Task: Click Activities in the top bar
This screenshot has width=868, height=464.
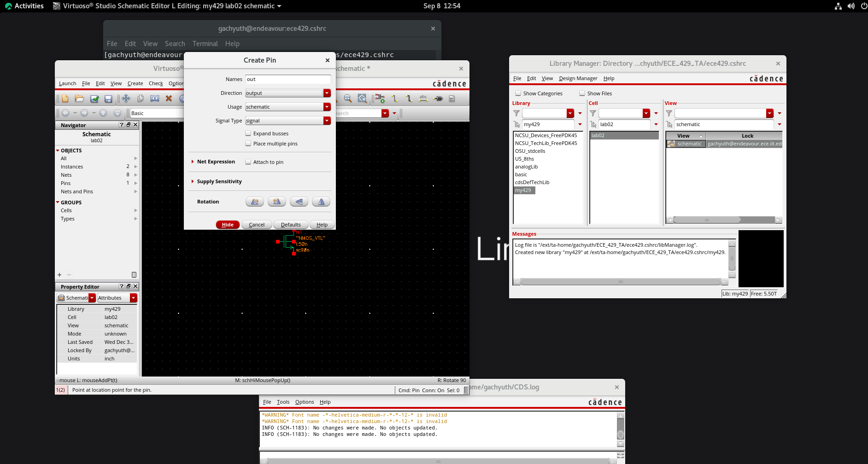Action: (x=24, y=6)
